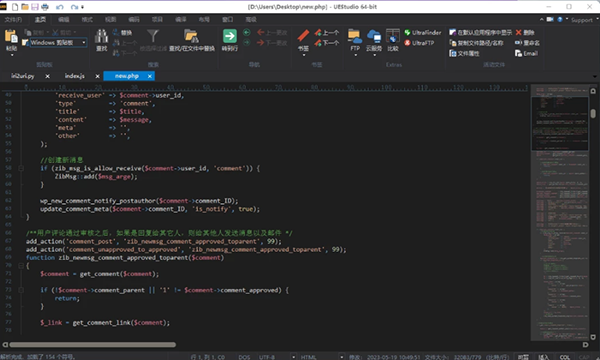The width and height of the screenshot is (600, 360).
Task: Click DOS line ending in status bar
Action: coord(244,357)
